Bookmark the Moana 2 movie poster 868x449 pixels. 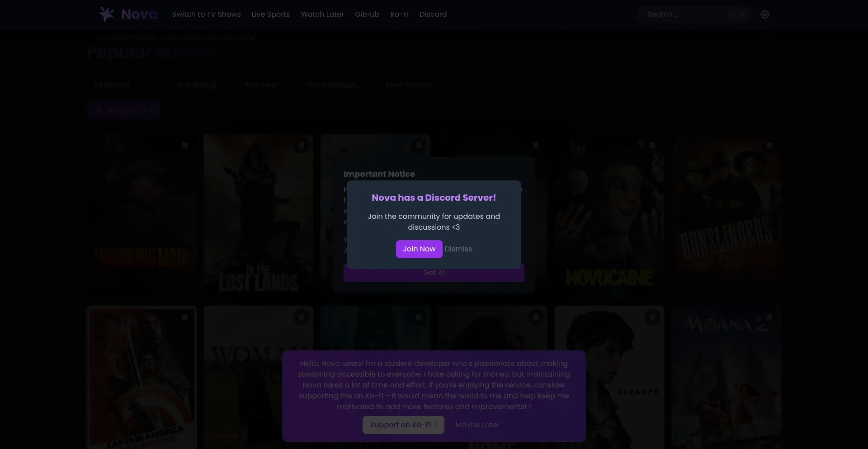[x=769, y=317]
